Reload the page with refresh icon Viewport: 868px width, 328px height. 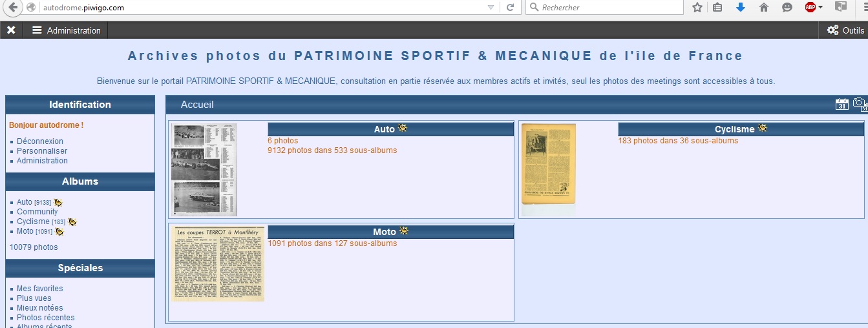click(510, 8)
